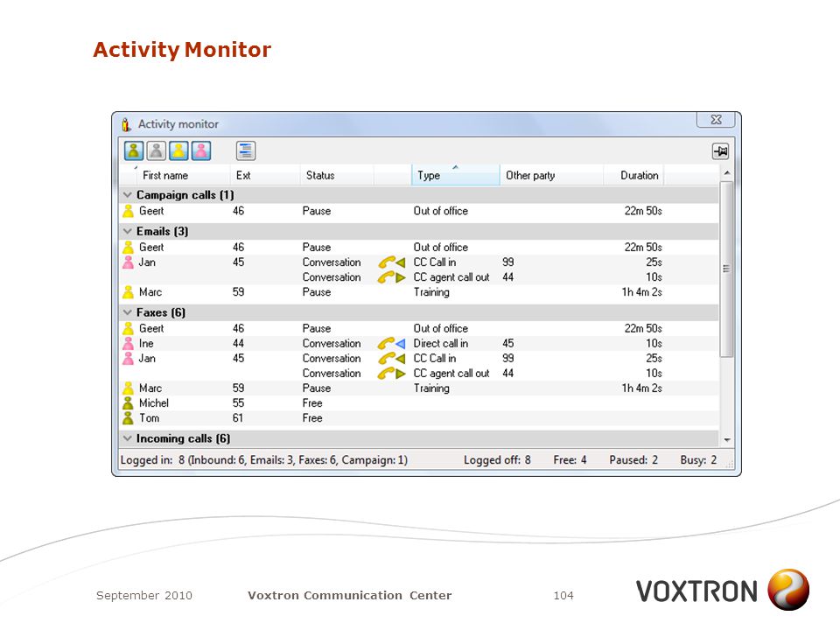Sort by the Other party column header
Image resolution: width=840 pixels, height=630 pixels.
552,175
